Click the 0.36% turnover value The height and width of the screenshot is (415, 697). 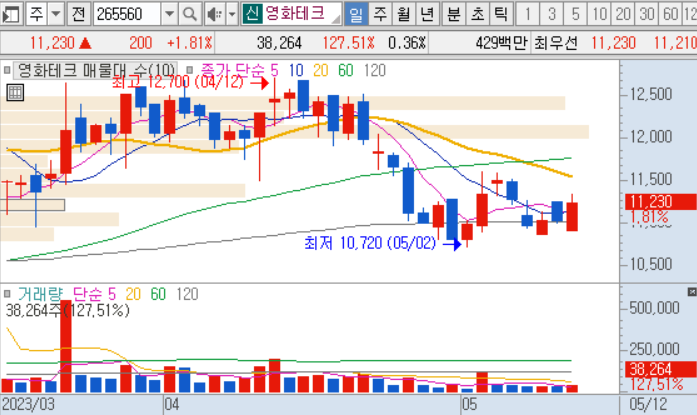point(407,43)
